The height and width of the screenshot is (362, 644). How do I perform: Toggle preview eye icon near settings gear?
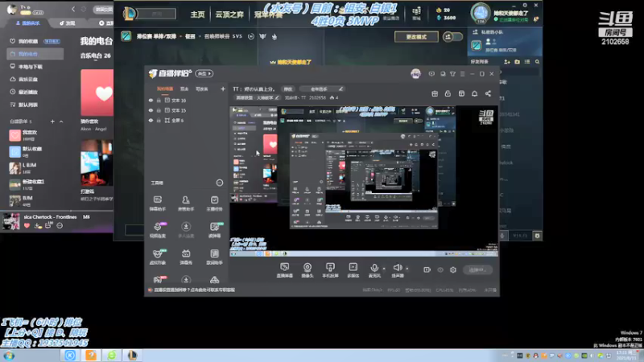[440, 269]
